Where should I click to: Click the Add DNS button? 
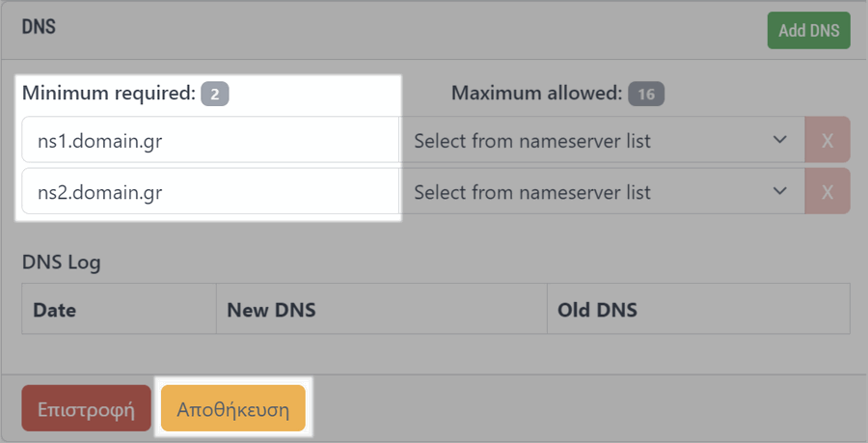tap(808, 30)
